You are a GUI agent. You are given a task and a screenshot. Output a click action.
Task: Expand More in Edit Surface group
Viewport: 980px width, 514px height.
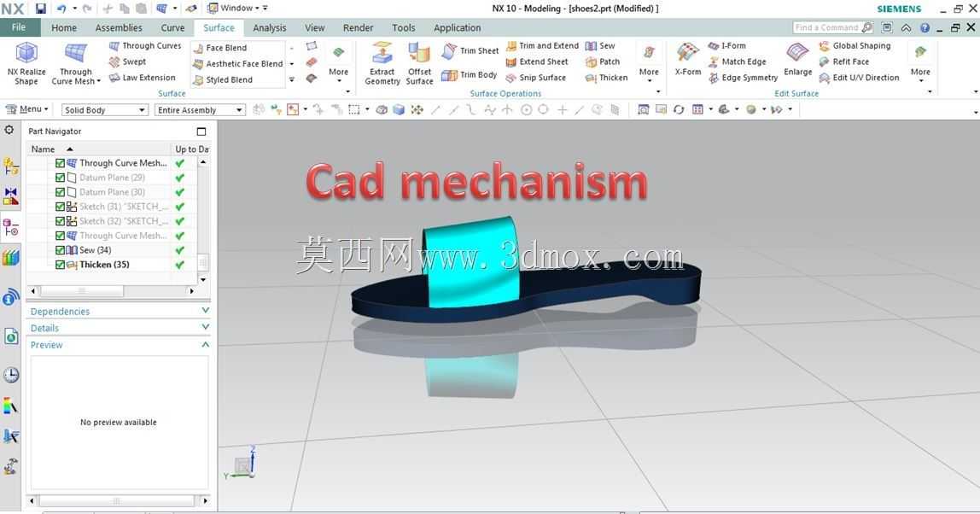920,67
